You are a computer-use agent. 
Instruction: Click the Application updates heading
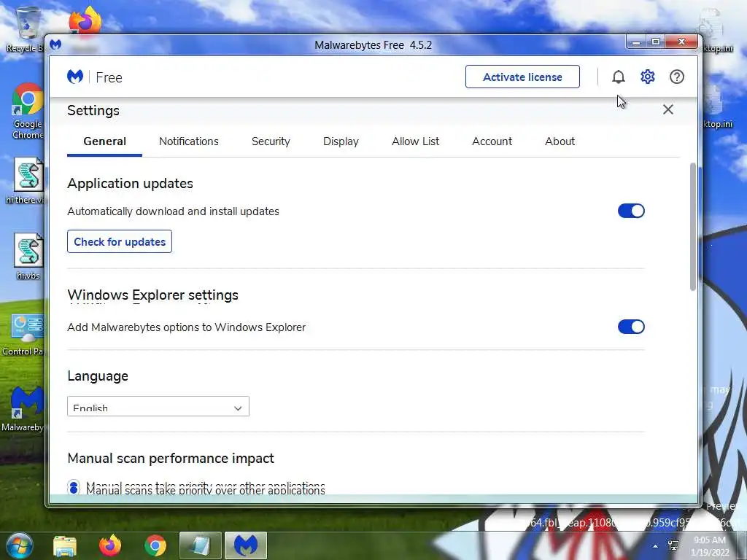click(x=130, y=183)
